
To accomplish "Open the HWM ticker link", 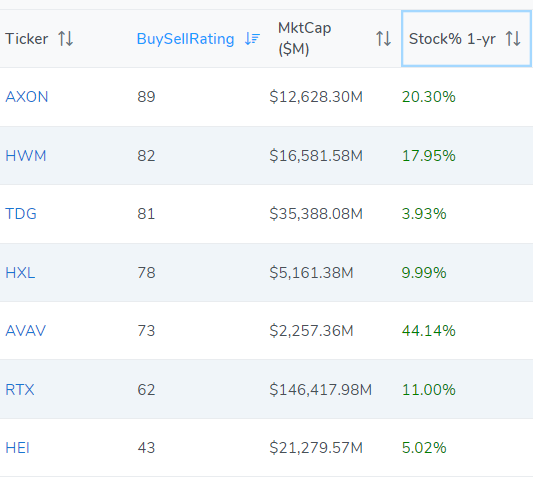I will click(x=26, y=156).
